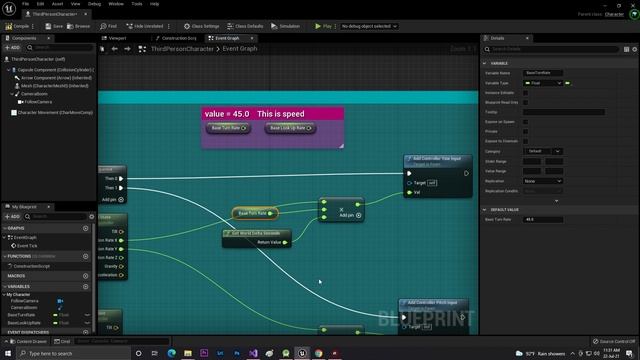Image resolution: width=640 pixels, height=360 pixels.
Task: Navigate back in graph history
Action: (x=115, y=49)
